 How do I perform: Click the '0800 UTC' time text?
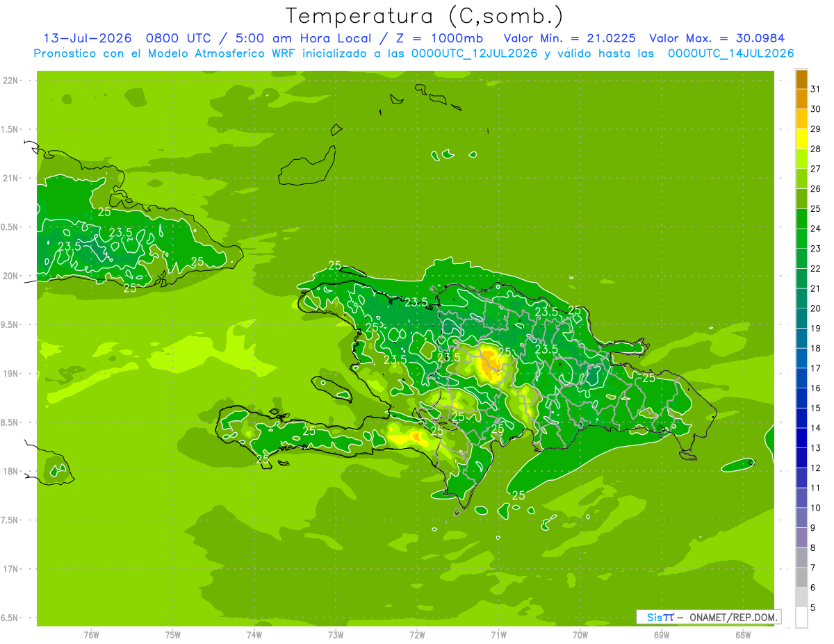point(178,38)
